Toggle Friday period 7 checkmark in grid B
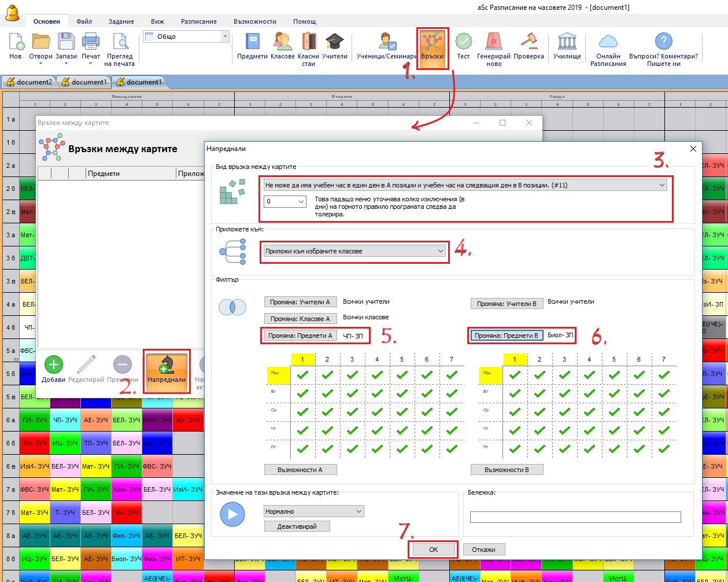The image size is (728, 582). pyautogui.click(x=664, y=448)
